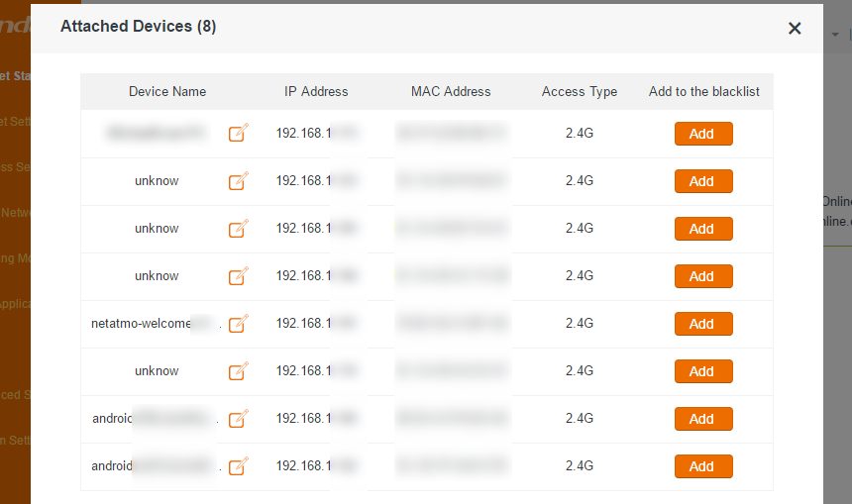852x504 pixels.
Task: Blacklist the netatmo-welcome device
Action: [x=702, y=324]
